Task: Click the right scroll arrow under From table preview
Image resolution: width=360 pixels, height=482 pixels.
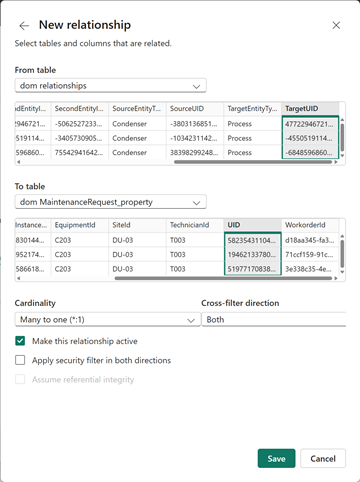Action: click(x=336, y=162)
